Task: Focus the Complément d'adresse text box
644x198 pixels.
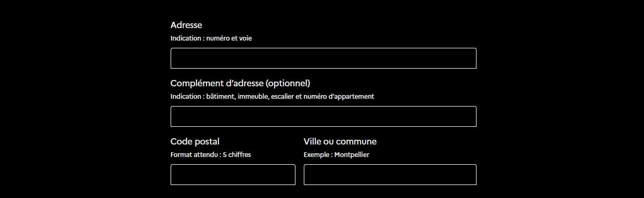Action: coord(323,116)
